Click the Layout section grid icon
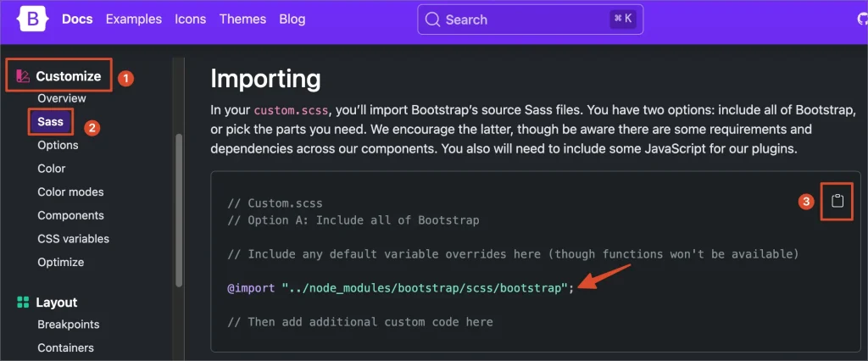 [x=23, y=303]
